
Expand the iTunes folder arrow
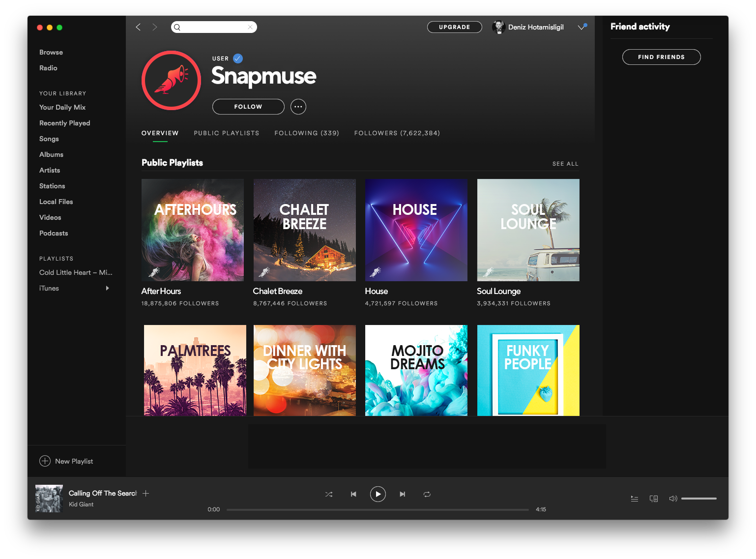[x=108, y=288]
